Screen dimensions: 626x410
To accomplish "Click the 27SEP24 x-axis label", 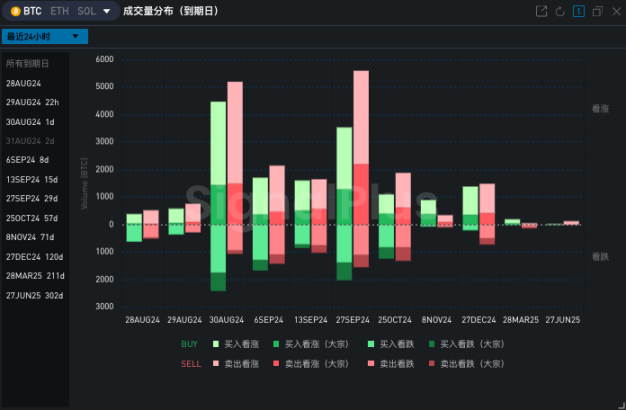I will [x=353, y=320].
